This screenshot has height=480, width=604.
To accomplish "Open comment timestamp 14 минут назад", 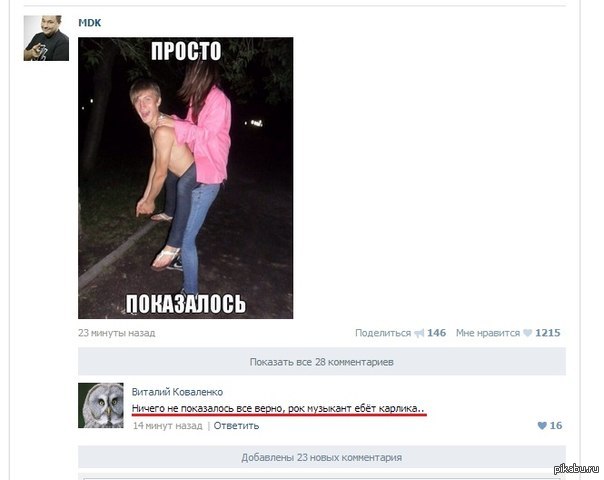I will tap(168, 426).
